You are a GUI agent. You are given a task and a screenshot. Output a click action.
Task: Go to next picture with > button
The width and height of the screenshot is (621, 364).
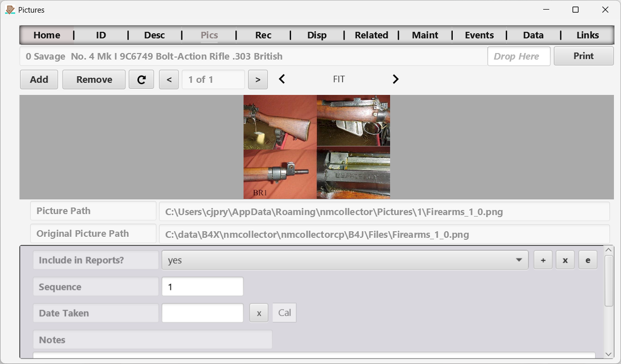[258, 79]
